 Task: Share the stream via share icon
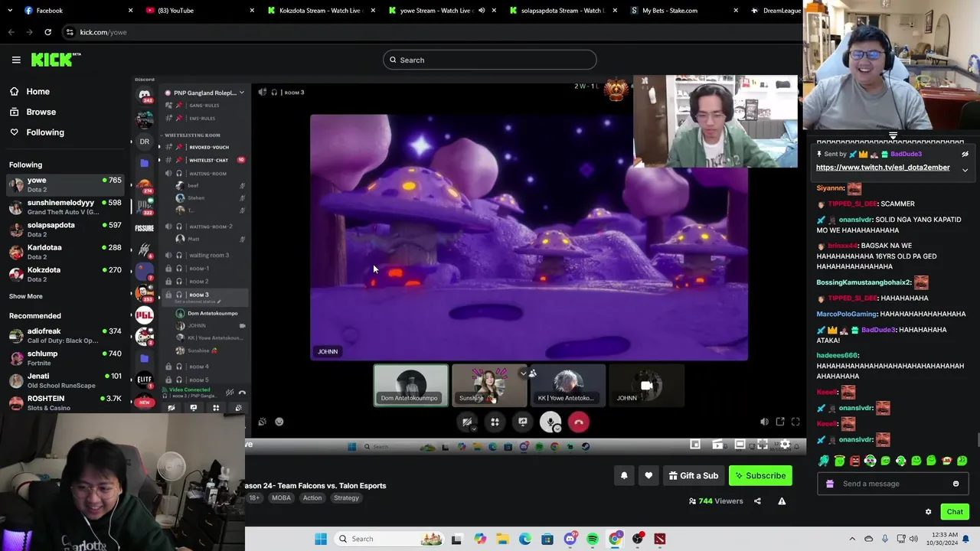click(757, 501)
